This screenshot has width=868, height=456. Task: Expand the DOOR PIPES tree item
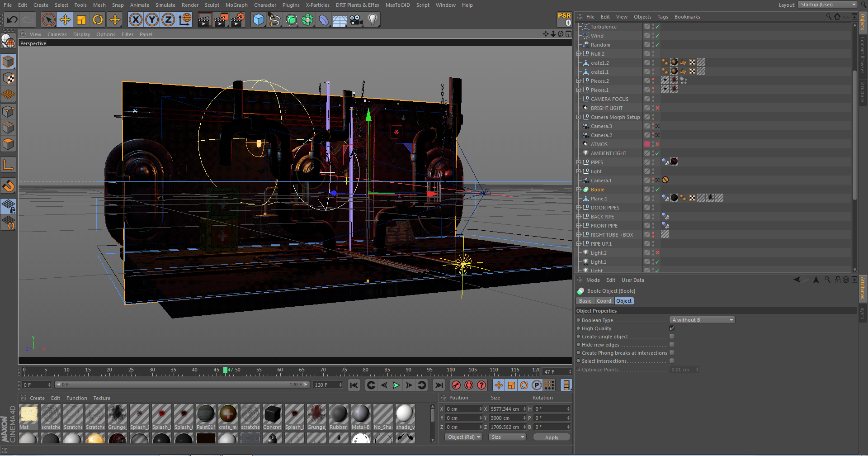point(579,208)
